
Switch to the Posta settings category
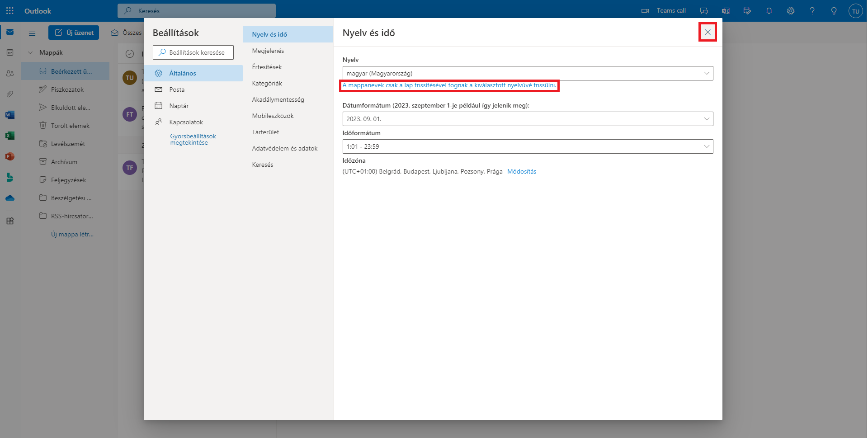tap(177, 89)
